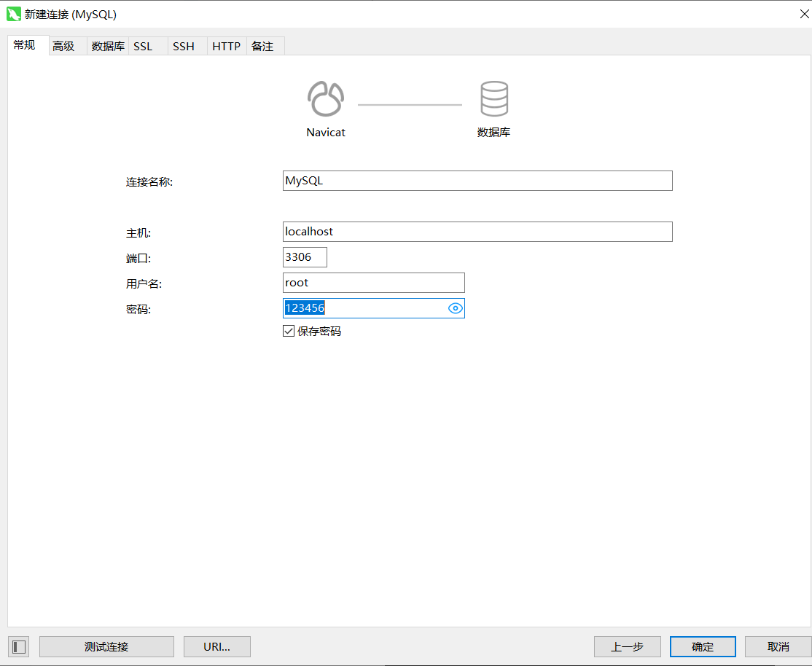
Task: Click 上一步 to go back
Action: (627, 646)
